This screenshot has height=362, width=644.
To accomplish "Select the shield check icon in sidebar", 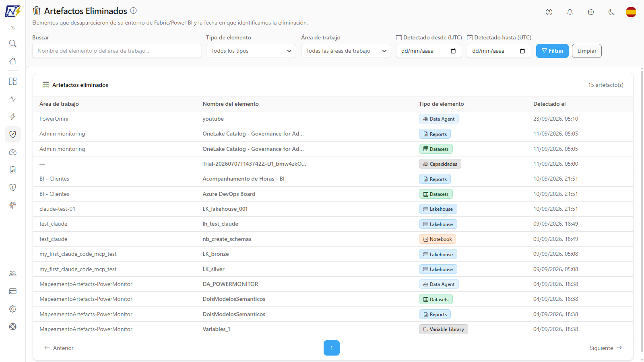I will tap(13, 134).
